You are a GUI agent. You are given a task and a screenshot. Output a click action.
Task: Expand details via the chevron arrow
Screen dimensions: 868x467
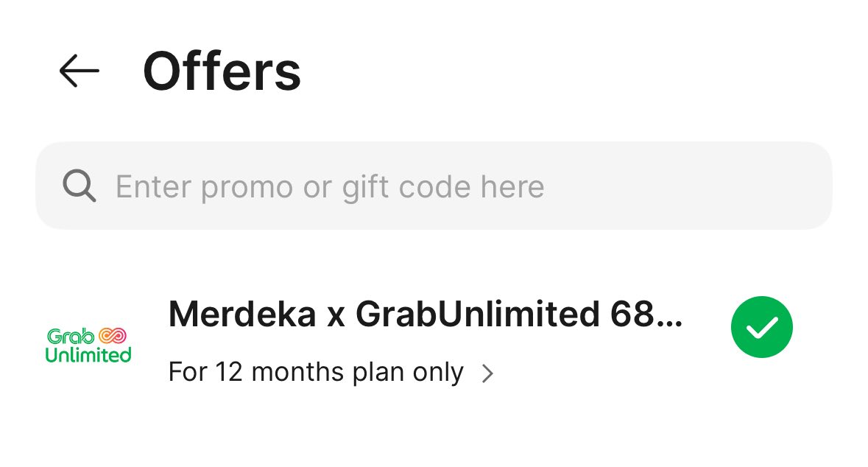point(487,374)
